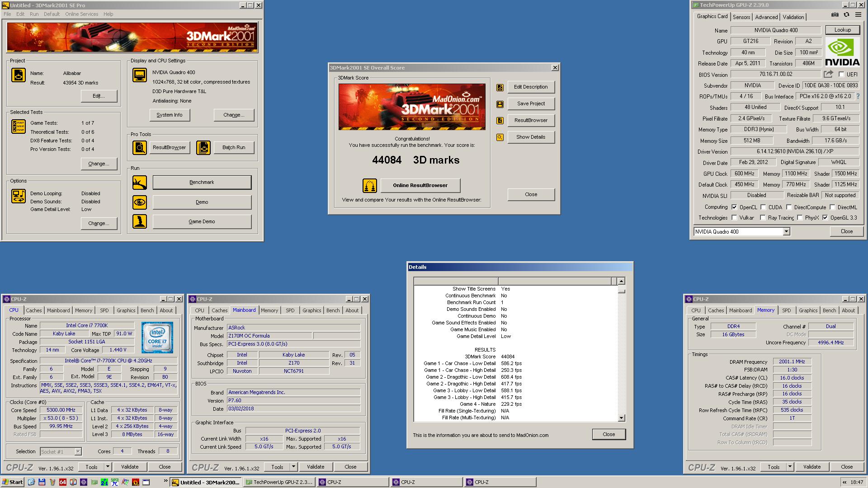Click the Bus Interface question mark icon
The height and width of the screenshot is (488, 868).
(858, 96)
